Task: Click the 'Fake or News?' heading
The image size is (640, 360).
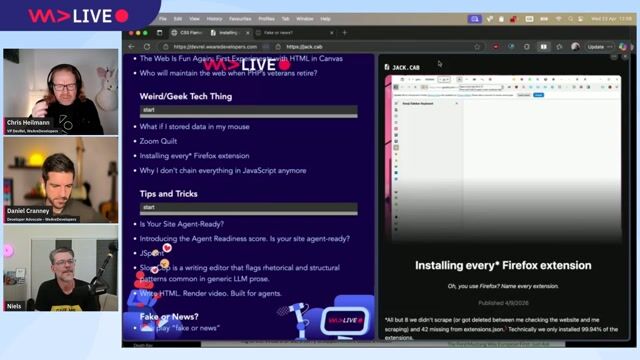Action: tap(169, 316)
